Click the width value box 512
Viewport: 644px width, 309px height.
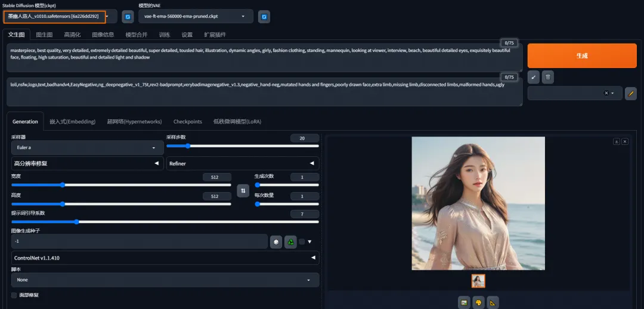(x=217, y=177)
